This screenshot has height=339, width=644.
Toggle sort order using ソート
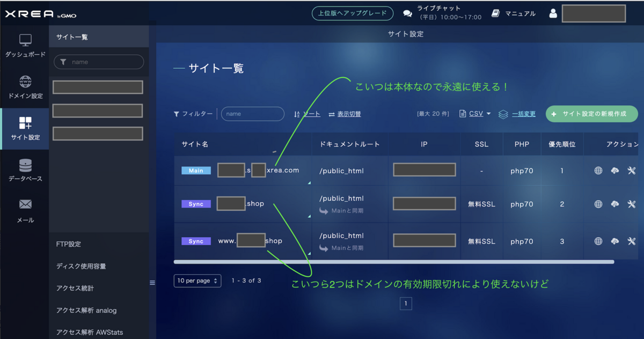(x=313, y=114)
